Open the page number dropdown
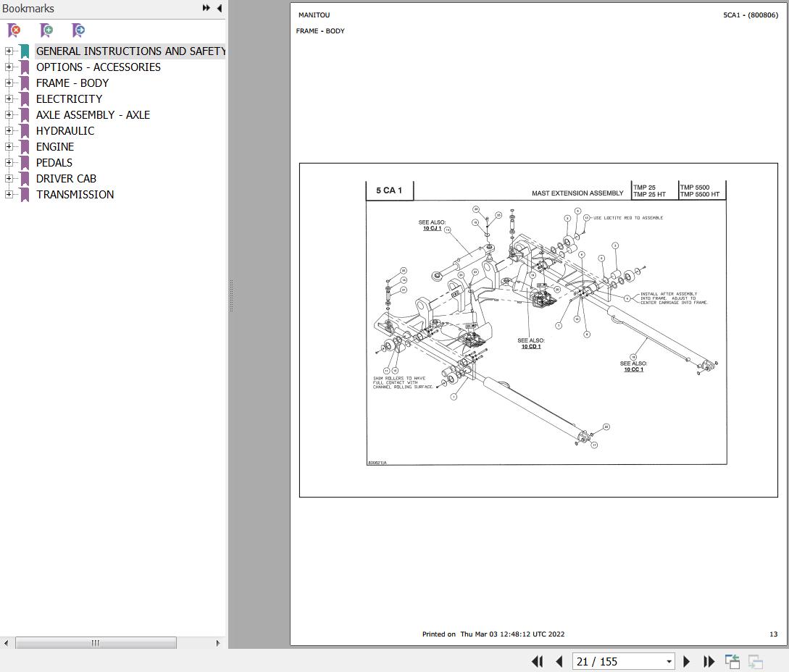 669,662
